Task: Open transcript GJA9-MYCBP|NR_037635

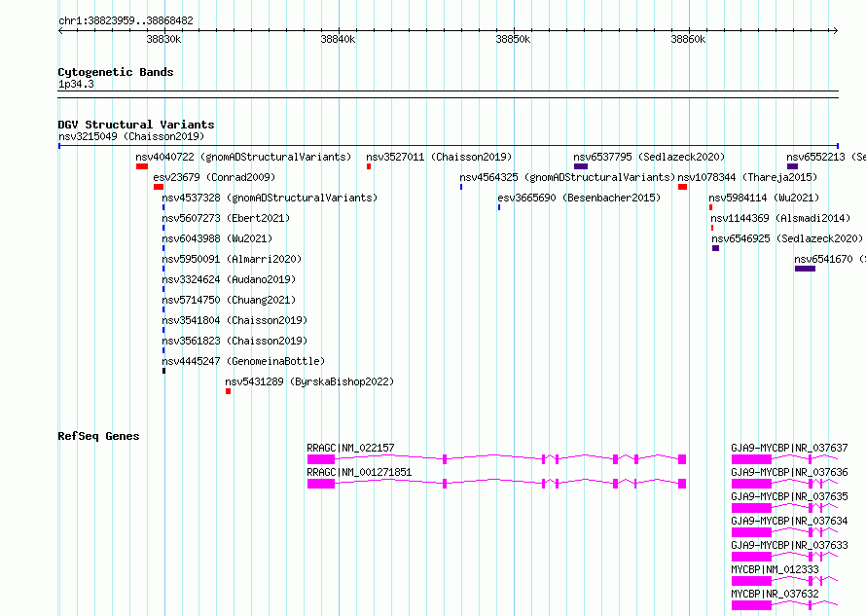Action: 789,496
